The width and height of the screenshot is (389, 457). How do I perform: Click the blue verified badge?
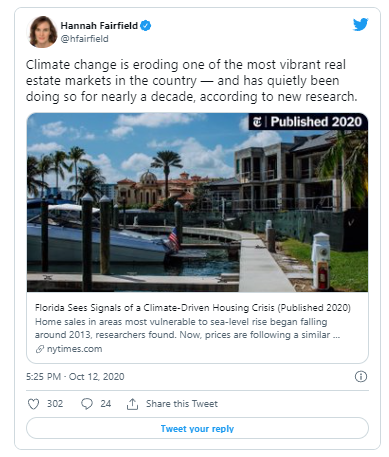point(145,26)
